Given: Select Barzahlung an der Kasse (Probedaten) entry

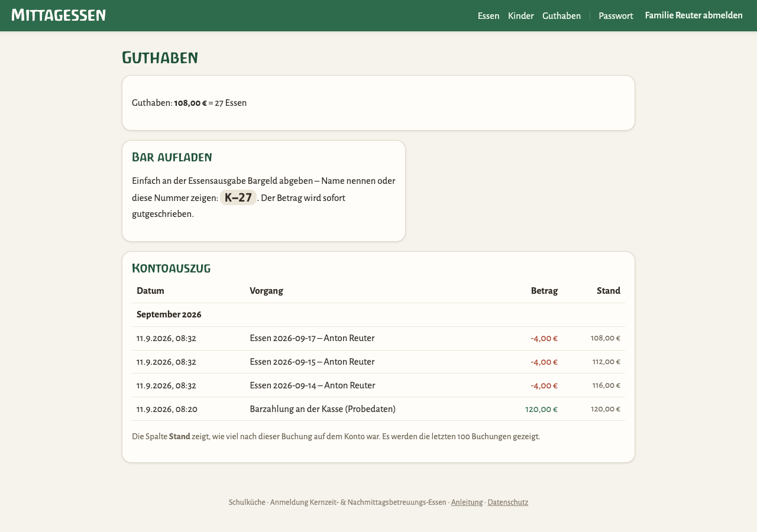Looking at the screenshot, I should pos(378,409).
